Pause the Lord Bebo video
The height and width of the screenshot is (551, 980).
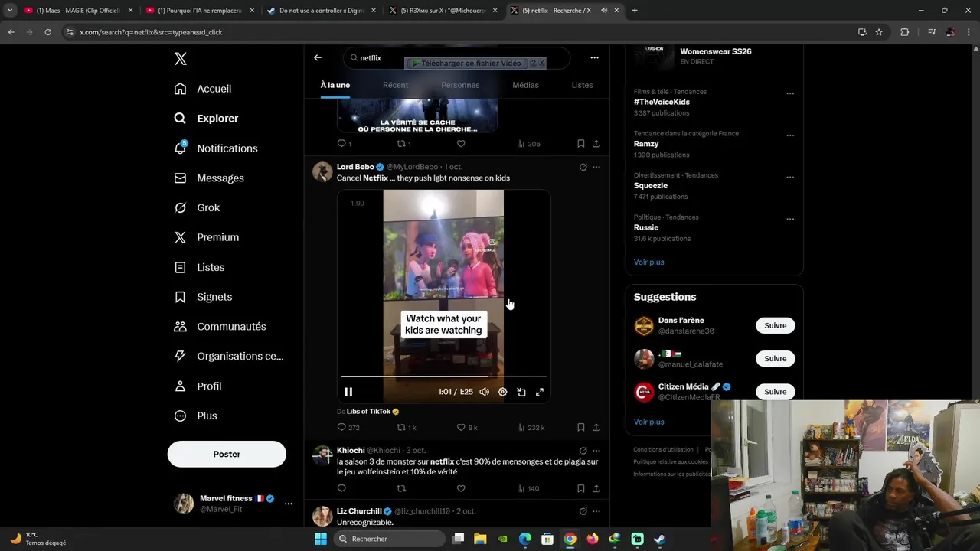pos(348,392)
